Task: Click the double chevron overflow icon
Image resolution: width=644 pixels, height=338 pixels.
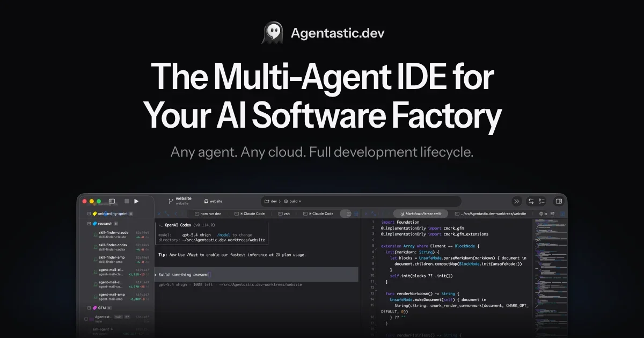Action: (x=517, y=201)
